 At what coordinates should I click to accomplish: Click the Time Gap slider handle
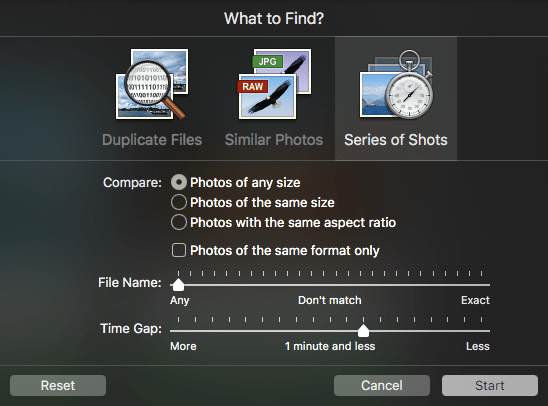[363, 331]
